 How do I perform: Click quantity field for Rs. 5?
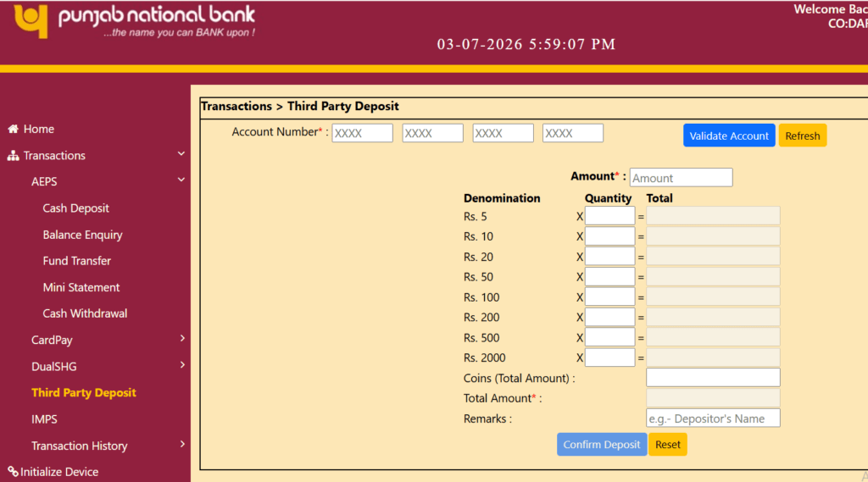point(609,216)
